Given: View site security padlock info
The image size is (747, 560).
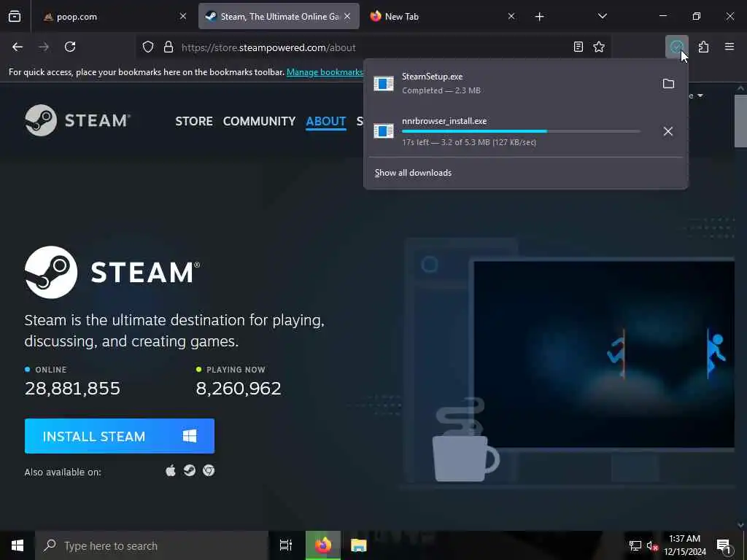Looking at the screenshot, I should 169,47.
